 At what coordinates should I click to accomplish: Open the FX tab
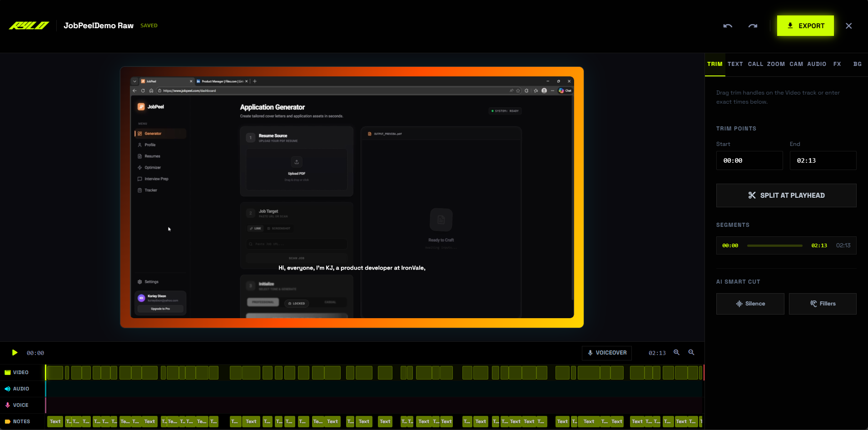coord(837,64)
